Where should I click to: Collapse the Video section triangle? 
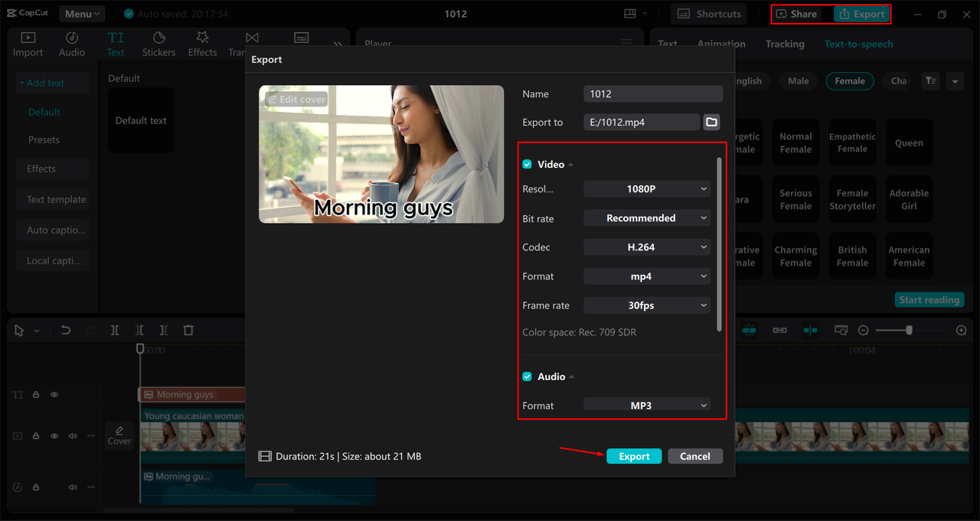(x=571, y=165)
